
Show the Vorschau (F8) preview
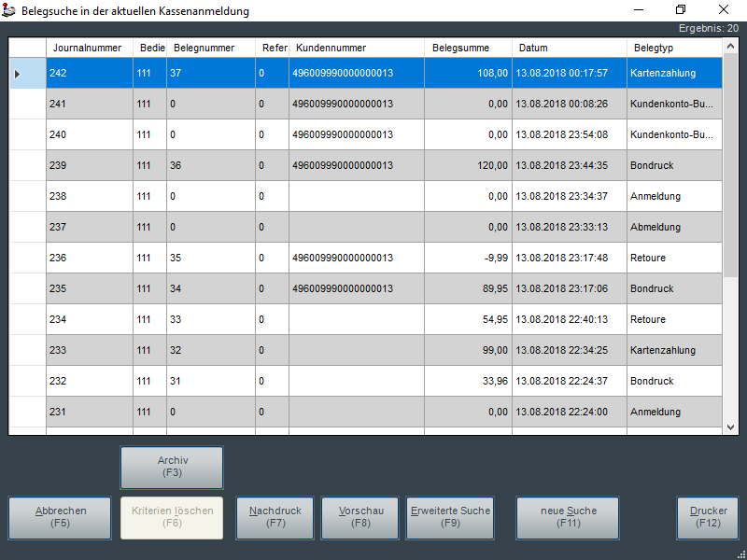(360, 517)
